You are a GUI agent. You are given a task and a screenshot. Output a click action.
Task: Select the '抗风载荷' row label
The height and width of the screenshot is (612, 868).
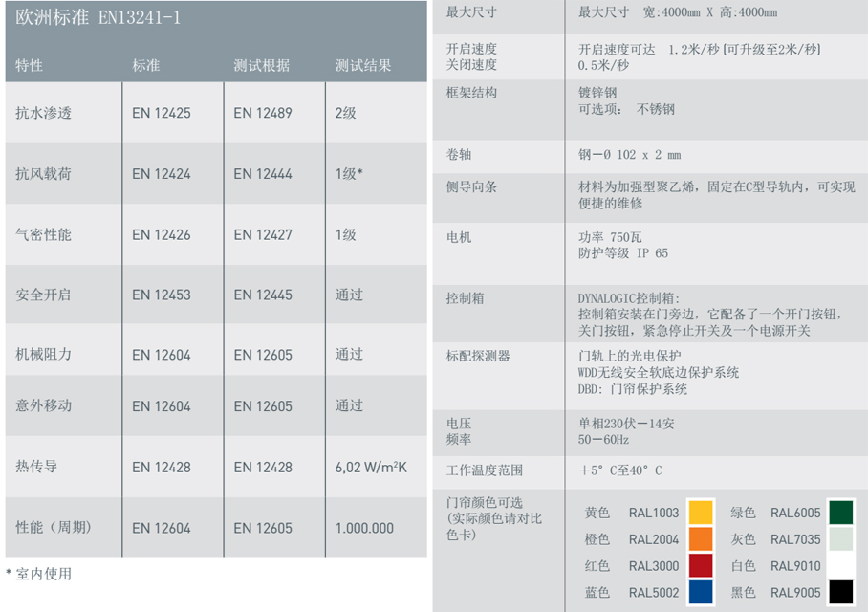pos(43,174)
